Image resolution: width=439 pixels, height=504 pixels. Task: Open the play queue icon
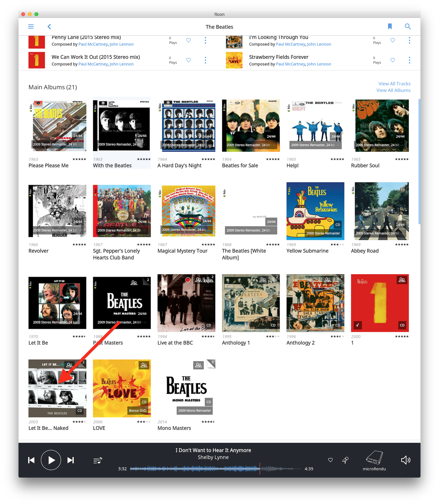coord(98,460)
